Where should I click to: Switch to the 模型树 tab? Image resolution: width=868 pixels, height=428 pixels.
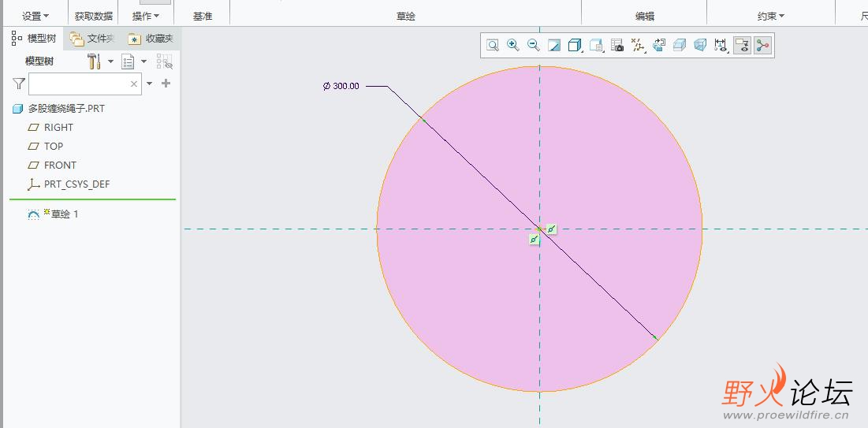point(34,39)
